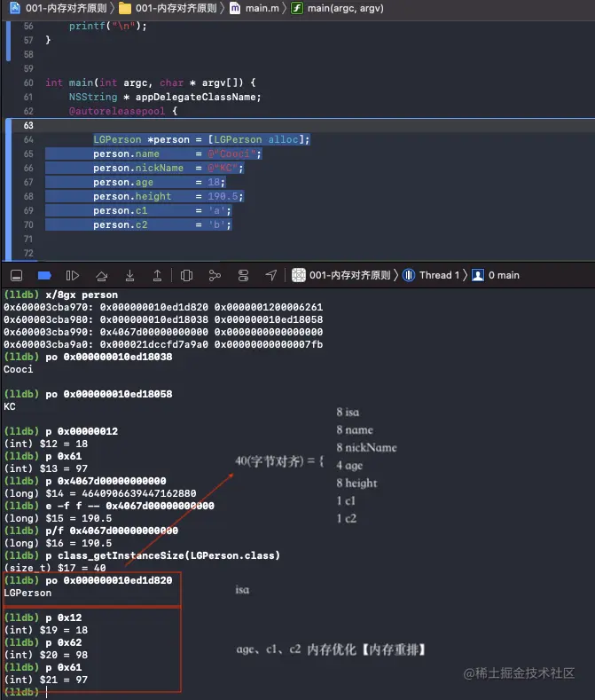Click the 'int main(int argc, char * argv[])' line
This screenshot has height=700, width=595.
click(151, 83)
